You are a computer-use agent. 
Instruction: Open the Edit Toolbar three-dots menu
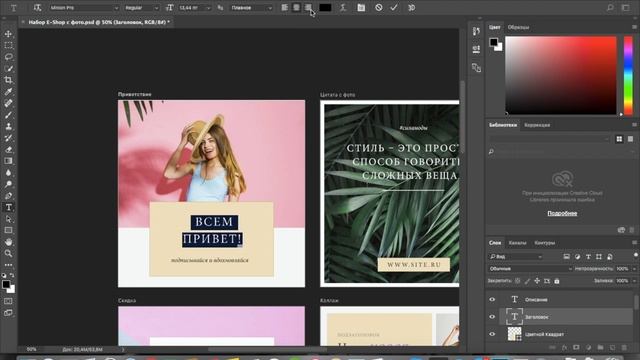pos(8,265)
